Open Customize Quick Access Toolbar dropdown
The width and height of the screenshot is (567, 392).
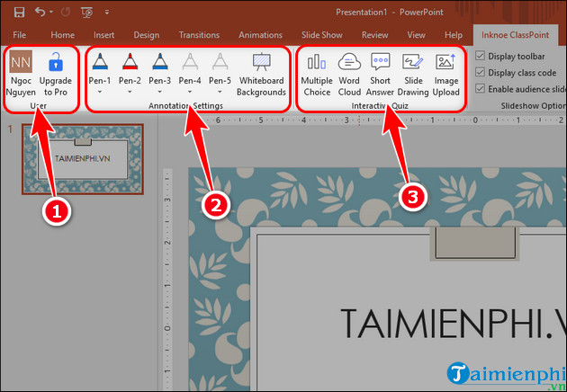click(x=107, y=12)
